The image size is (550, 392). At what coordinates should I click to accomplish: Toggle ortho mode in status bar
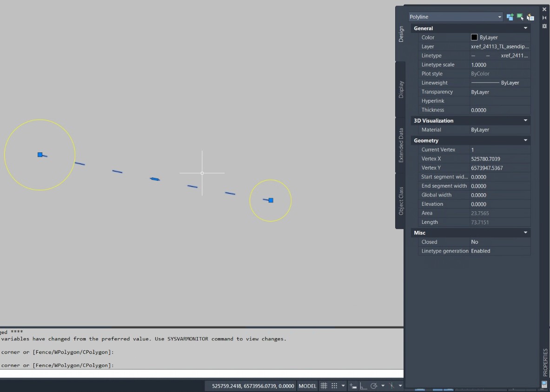click(363, 386)
